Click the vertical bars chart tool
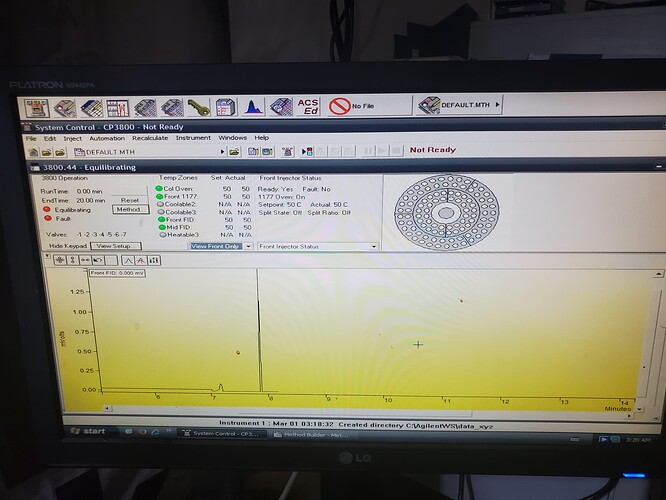Image resolution: width=666 pixels, height=500 pixels. (154, 260)
